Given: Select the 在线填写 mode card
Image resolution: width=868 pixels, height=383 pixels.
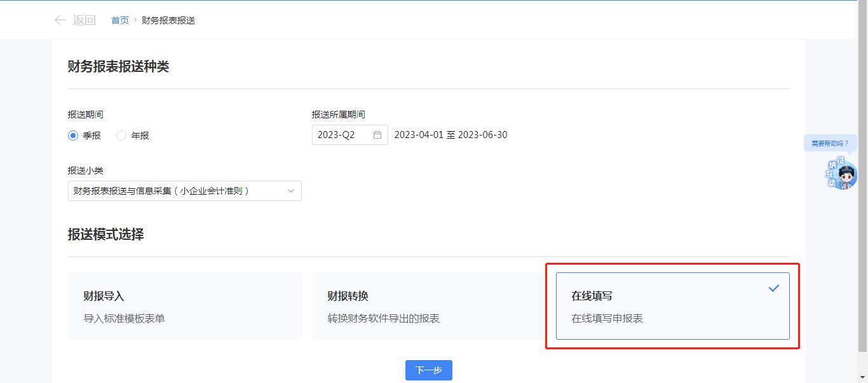Looking at the screenshot, I should [x=672, y=306].
